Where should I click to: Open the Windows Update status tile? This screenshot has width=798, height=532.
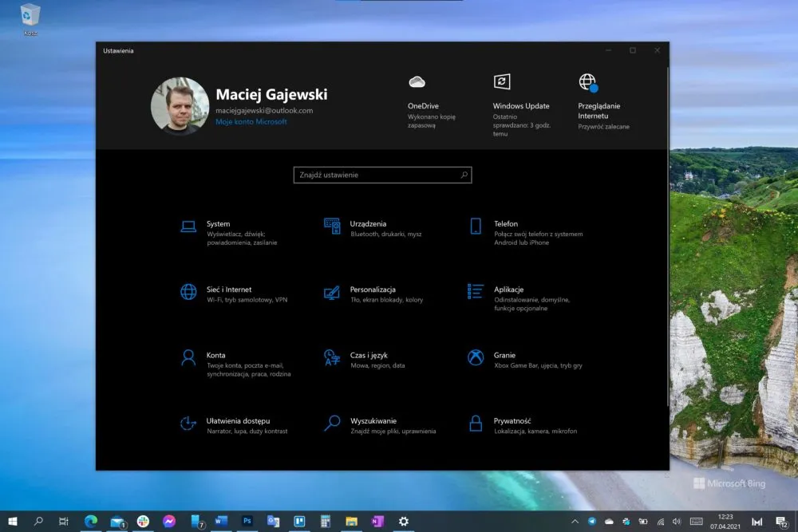[x=522, y=105]
